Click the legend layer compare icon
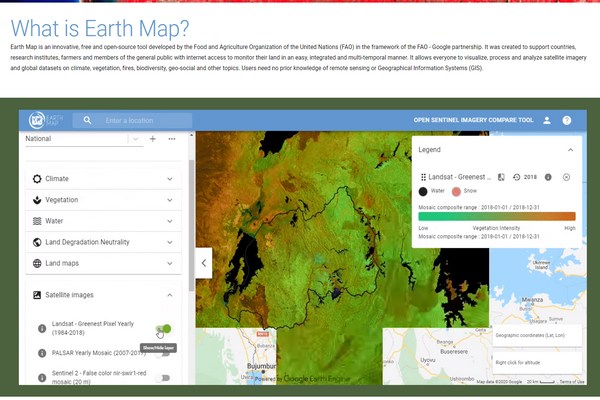This screenshot has width=600, height=400. (x=501, y=177)
